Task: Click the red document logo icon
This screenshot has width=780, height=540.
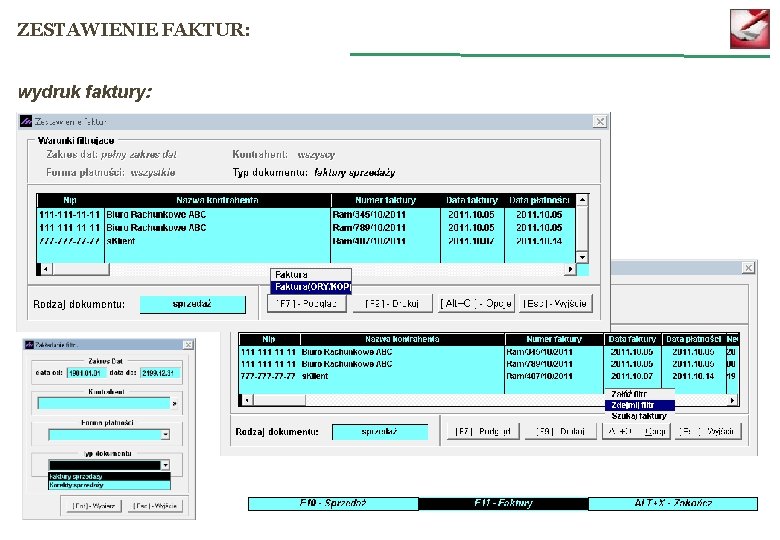Action: (750, 29)
